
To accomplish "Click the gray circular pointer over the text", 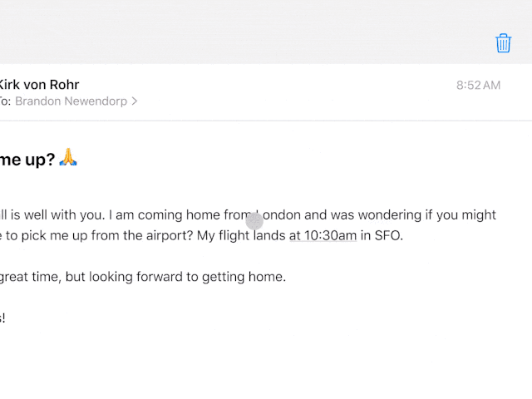I will click(x=255, y=221).
